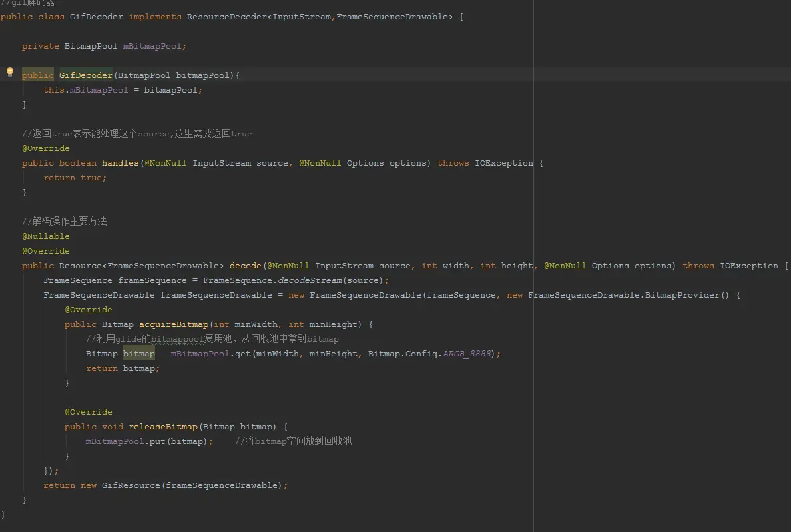Screen dimensions: 791x532
Task: Click the @Nullable annotation
Action: [x=46, y=236]
